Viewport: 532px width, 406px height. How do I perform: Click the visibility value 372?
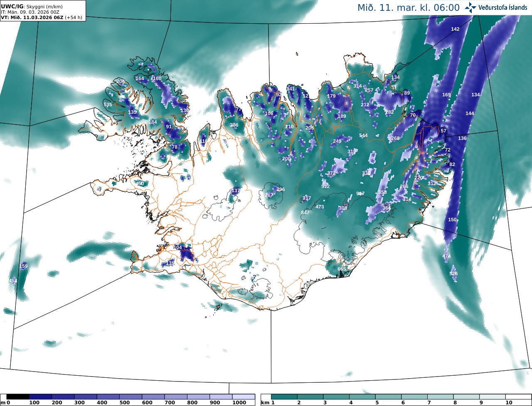click(x=331, y=173)
